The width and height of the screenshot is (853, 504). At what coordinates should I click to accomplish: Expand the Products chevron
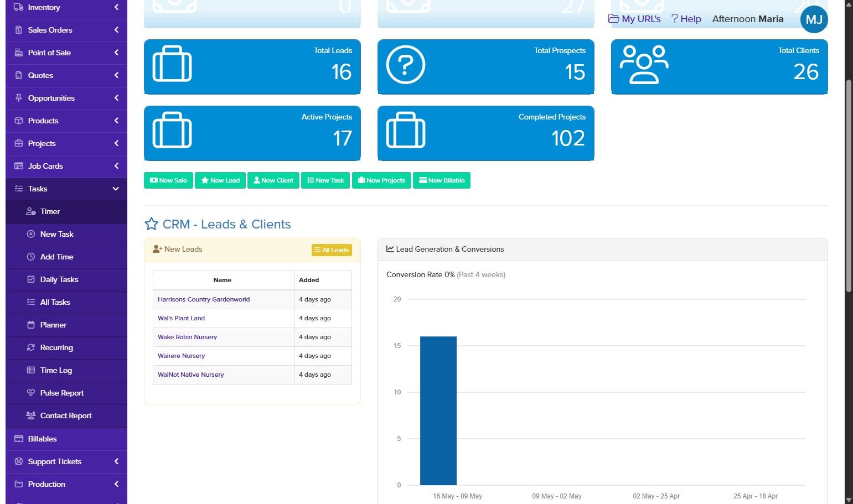coord(116,121)
